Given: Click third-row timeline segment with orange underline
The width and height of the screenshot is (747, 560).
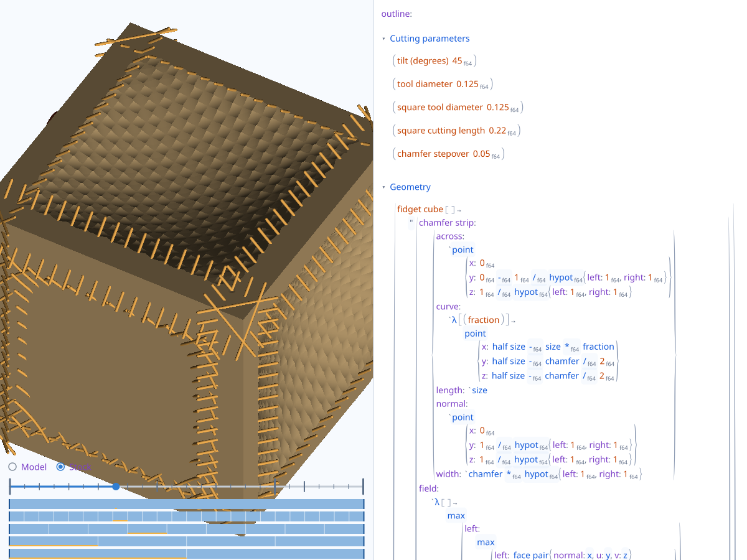Looking at the screenshot, I should coord(147,529).
